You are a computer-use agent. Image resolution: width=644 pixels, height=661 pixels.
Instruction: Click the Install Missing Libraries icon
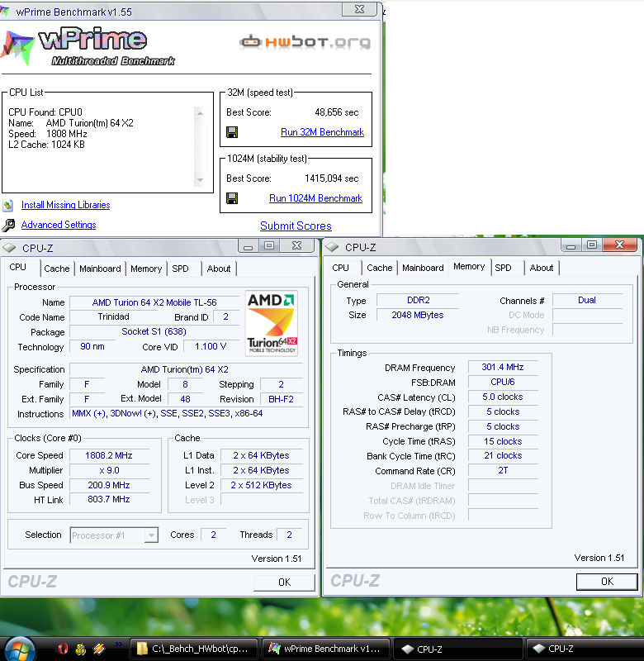pos(8,206)
